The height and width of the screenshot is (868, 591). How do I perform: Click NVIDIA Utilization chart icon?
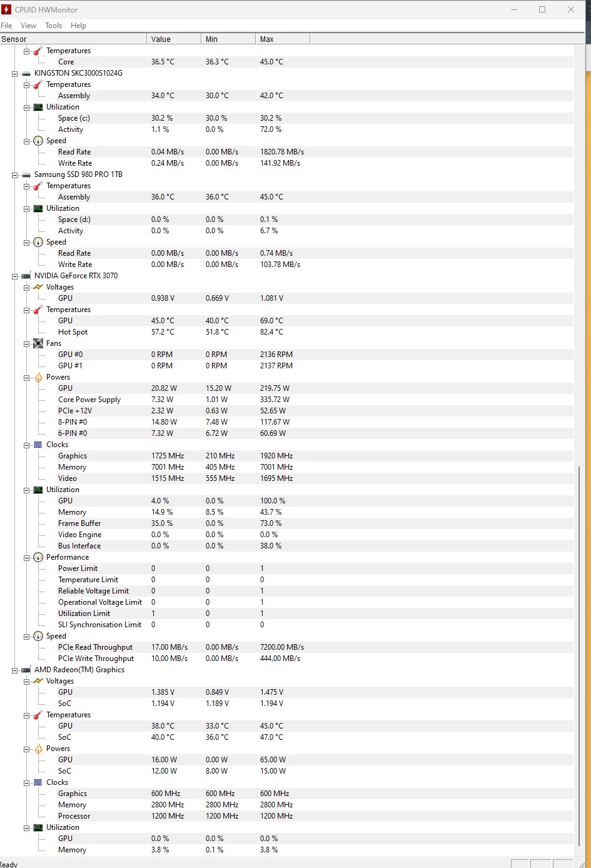coord(38,490)
